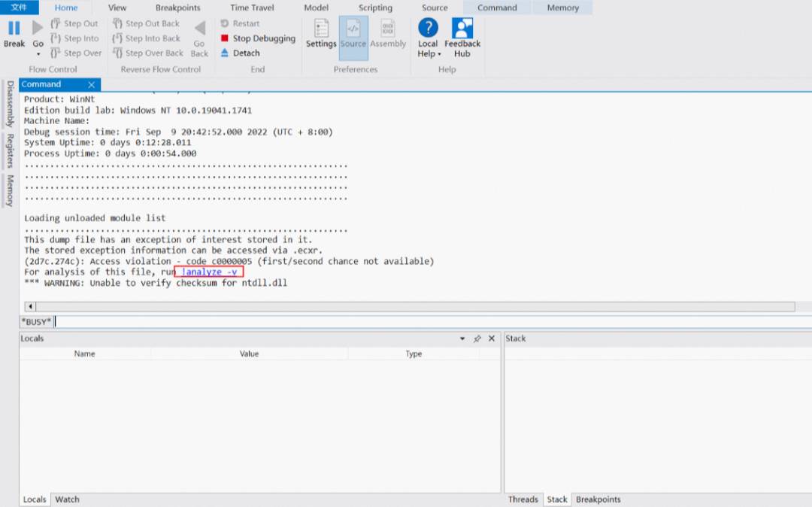
Task: Open the Go dropdown arrow
Action: point(38,54)
